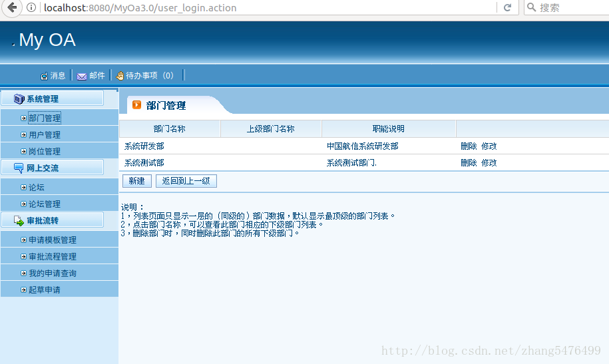The image size is (609, 364).
Task: Click the My OA logo title
Action: (x=47, y=40)
